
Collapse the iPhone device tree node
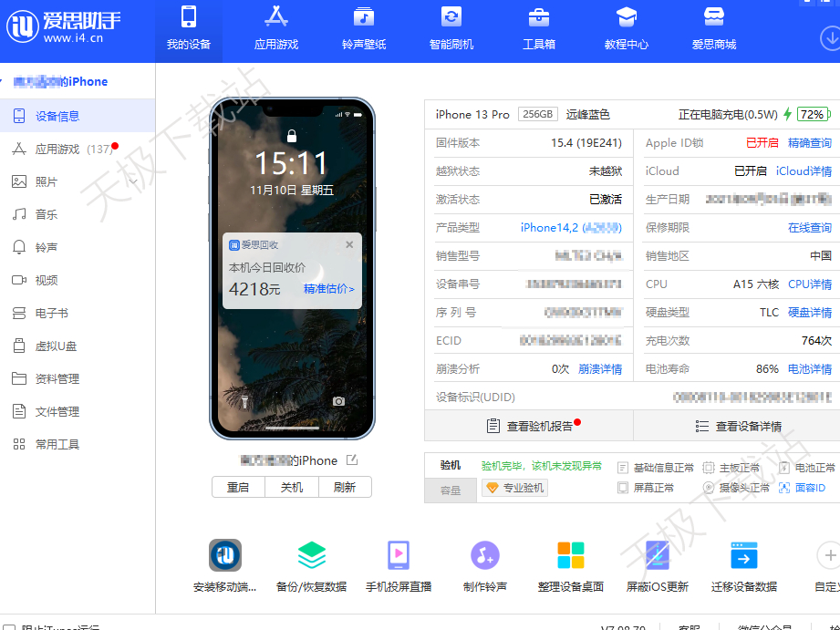[2, 81]
